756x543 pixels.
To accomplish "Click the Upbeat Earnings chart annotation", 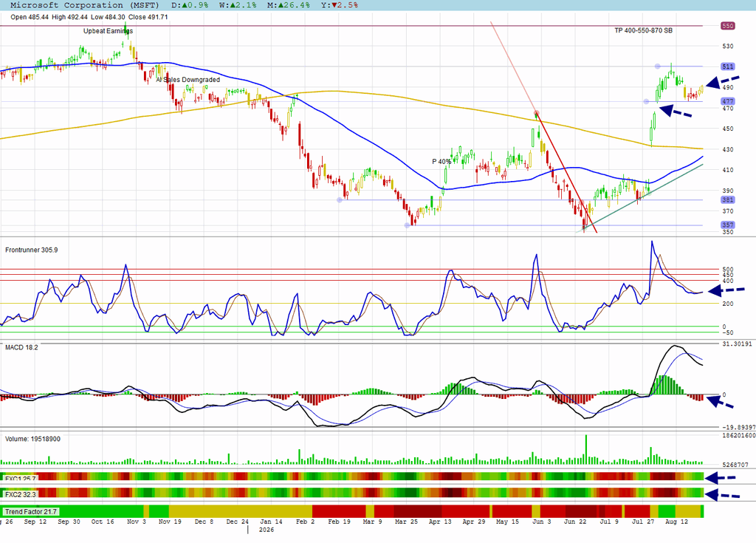I will (x=108, y=31).
